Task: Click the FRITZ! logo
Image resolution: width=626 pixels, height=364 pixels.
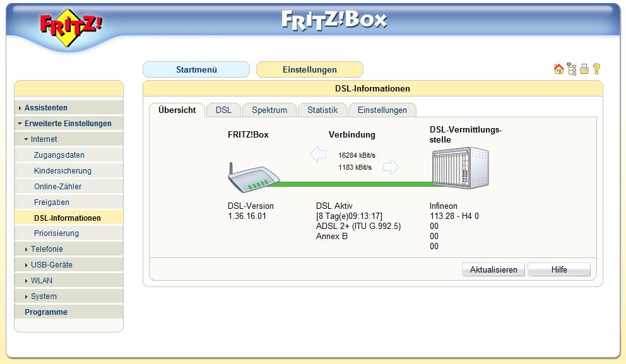Action: tap(71, 27)
